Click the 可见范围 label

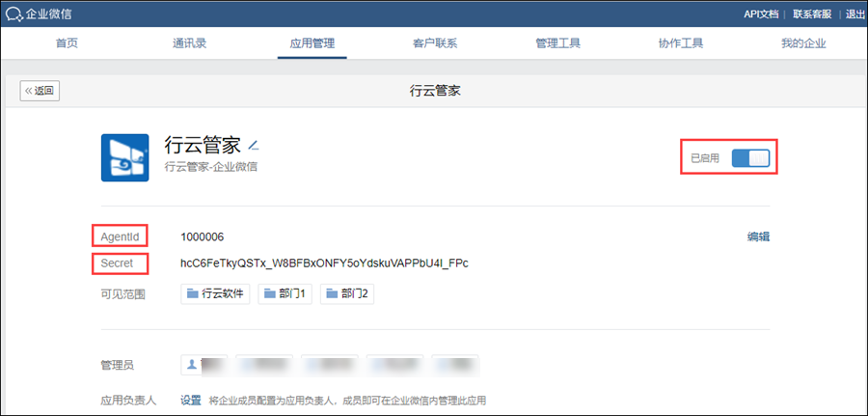coord(122,294)
